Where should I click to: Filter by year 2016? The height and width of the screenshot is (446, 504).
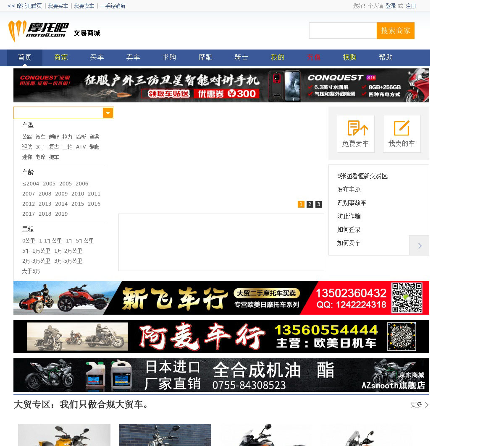click(94, 204)
